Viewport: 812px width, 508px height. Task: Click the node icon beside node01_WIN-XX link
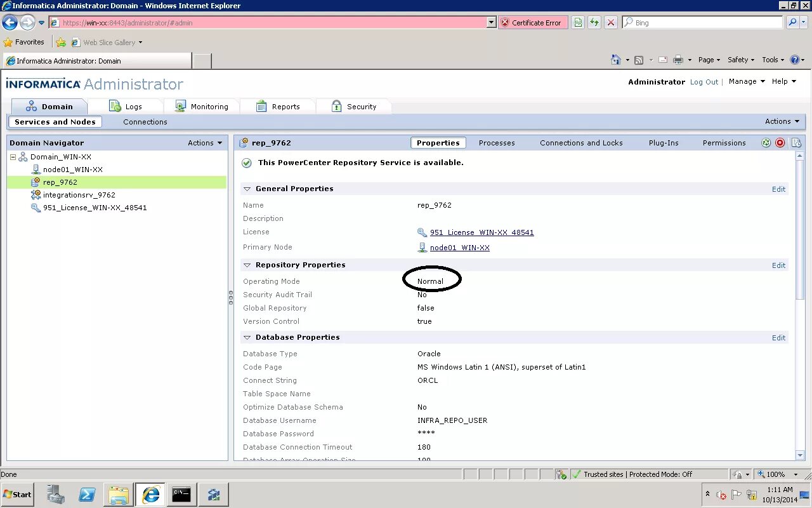tap(422, 248)
